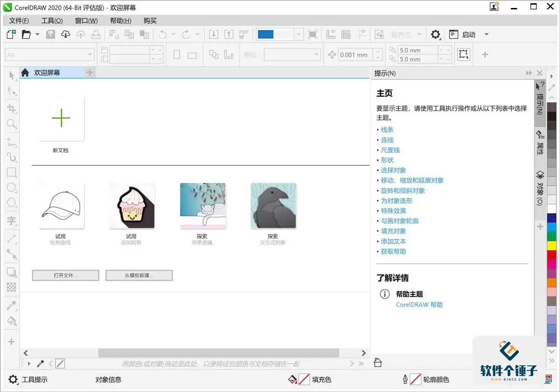Expand the arrow next to the Open icon
560x392 pixels.
click(x=37, y=35)
